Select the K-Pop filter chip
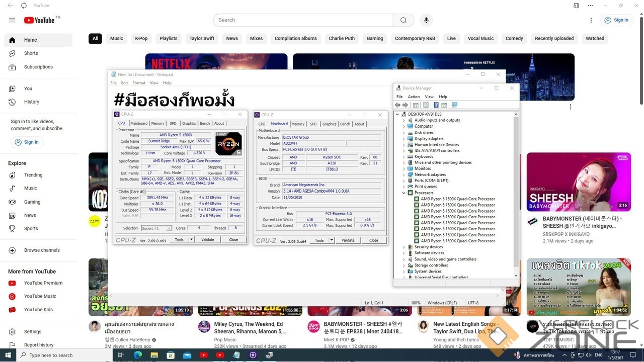This screenshot has height=362, width=644. pyautogui.click(x=141, y=39)
